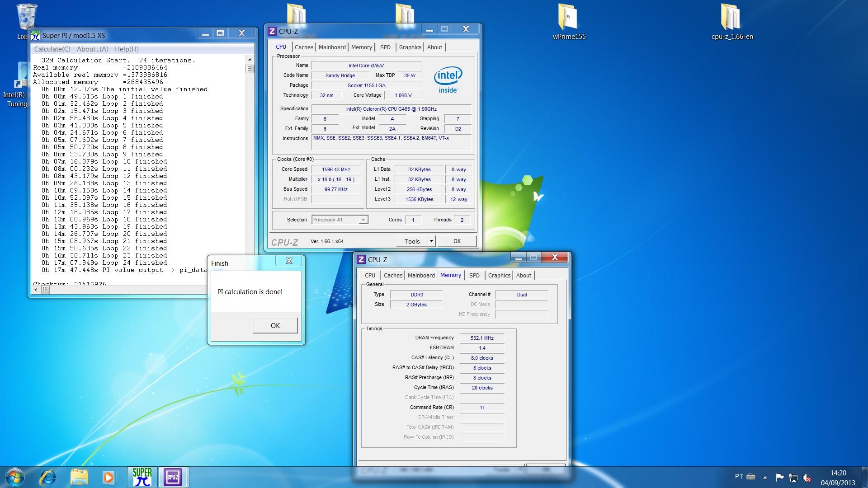Click the Memory CPU-Z window's title icon

(361, 259)
